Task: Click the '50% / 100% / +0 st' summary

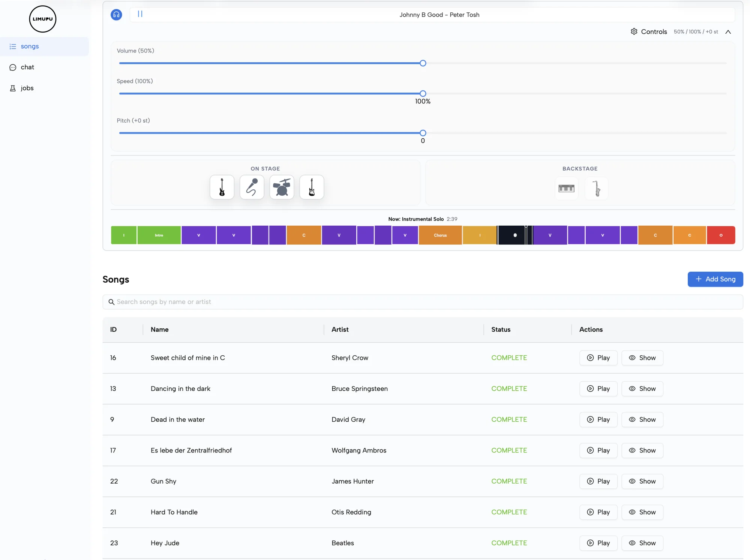Action: [x=696, y=32]
